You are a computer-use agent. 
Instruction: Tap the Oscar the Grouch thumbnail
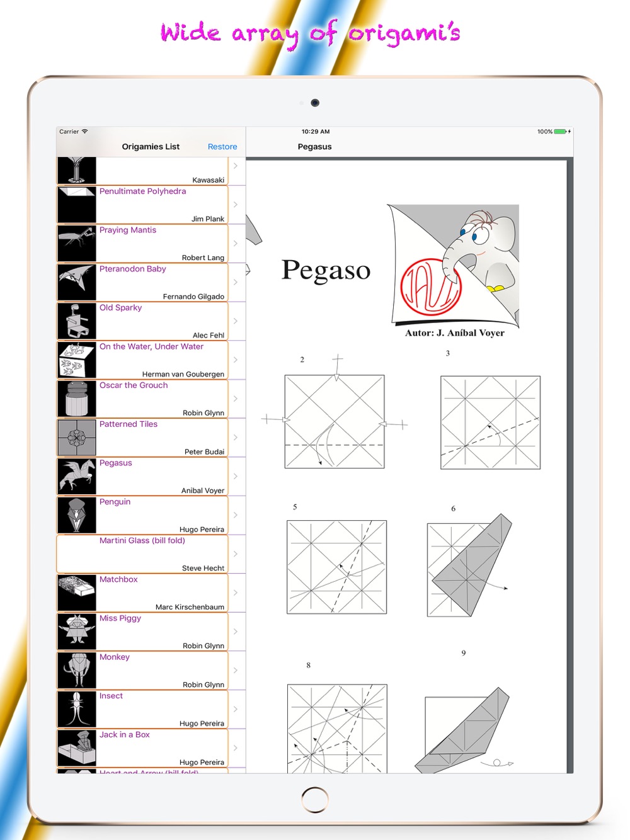click(77, 399)
